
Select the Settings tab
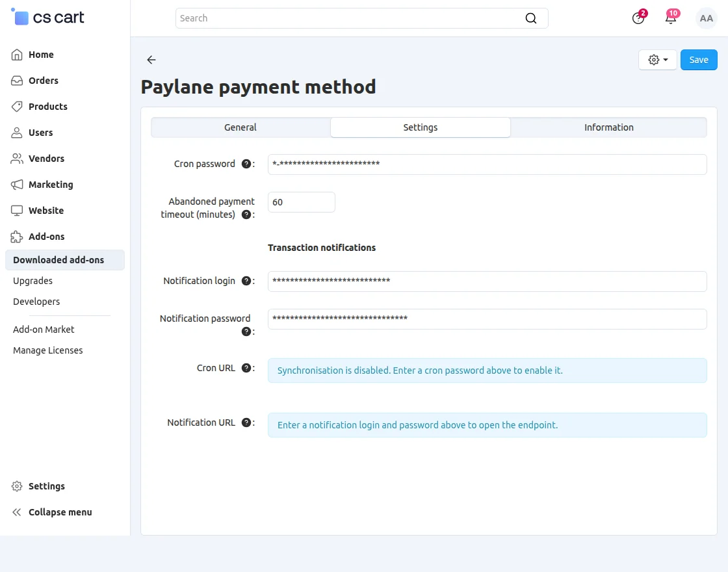420,127
